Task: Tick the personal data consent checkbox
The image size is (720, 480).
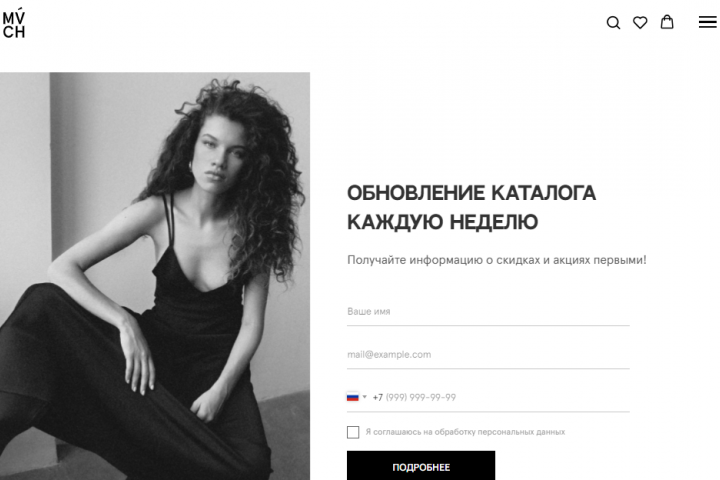Action: (x=353, y=432)
